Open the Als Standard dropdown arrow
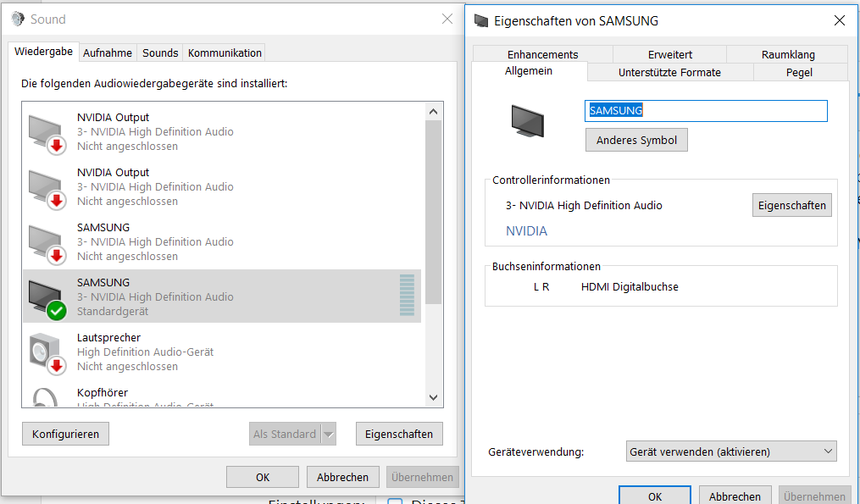This screenshot has height=504, width=860. click(329, 434)
